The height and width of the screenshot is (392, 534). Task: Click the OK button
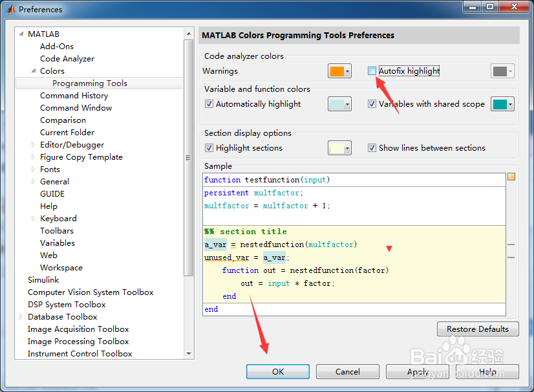pyautogui.click(x=278, y=371)
